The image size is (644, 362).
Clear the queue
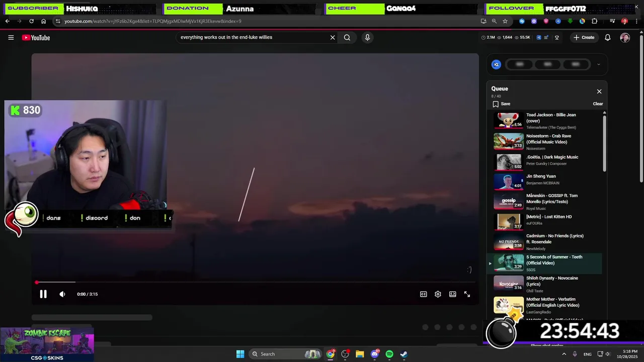click(598, 104)
